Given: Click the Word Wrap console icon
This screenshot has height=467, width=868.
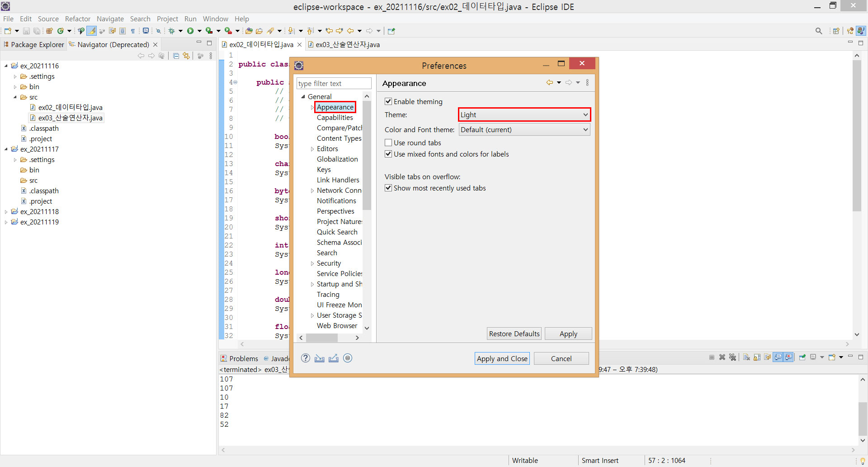Looking at the screenshot, I should (768, 357).
